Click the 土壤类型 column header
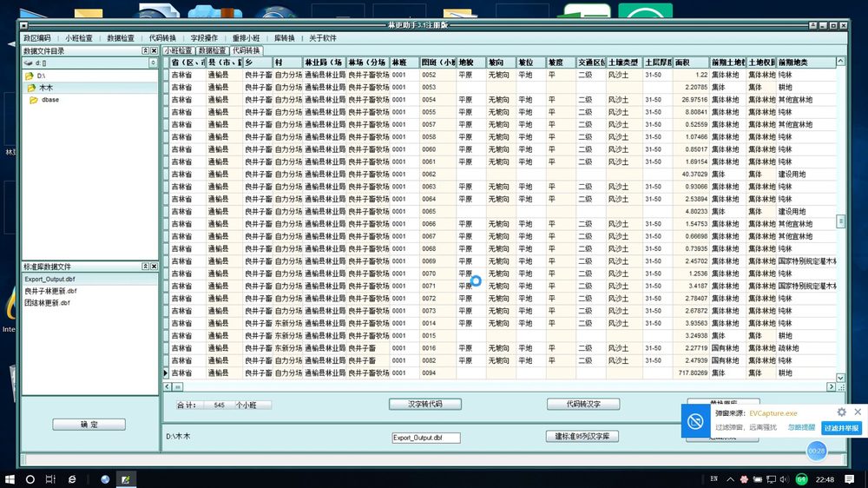 point(624,62)
